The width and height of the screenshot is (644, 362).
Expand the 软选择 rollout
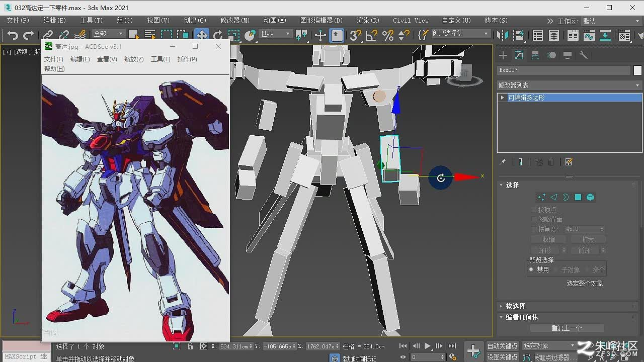[x=515, y=306]
